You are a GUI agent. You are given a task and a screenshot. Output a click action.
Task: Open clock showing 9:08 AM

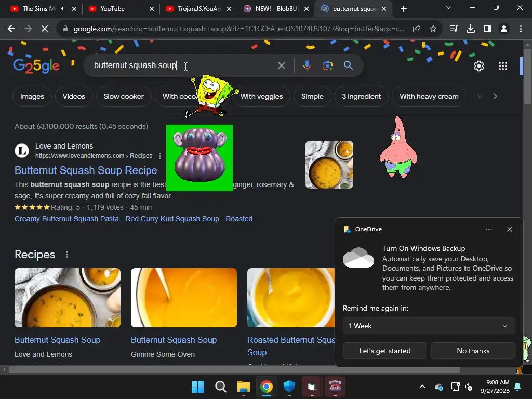click(495, 387)
